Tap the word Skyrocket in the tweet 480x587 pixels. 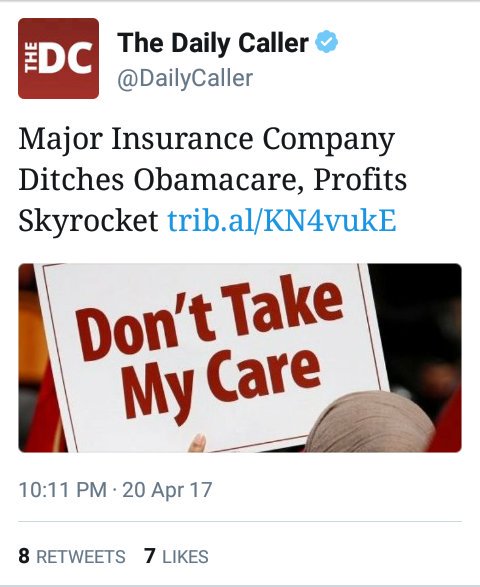88,221
